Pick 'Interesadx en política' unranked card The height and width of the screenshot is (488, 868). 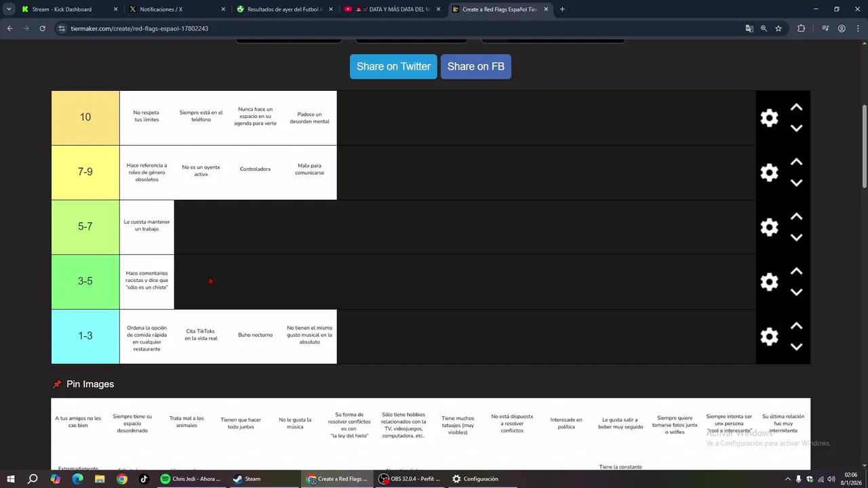[x=566, y=424]
